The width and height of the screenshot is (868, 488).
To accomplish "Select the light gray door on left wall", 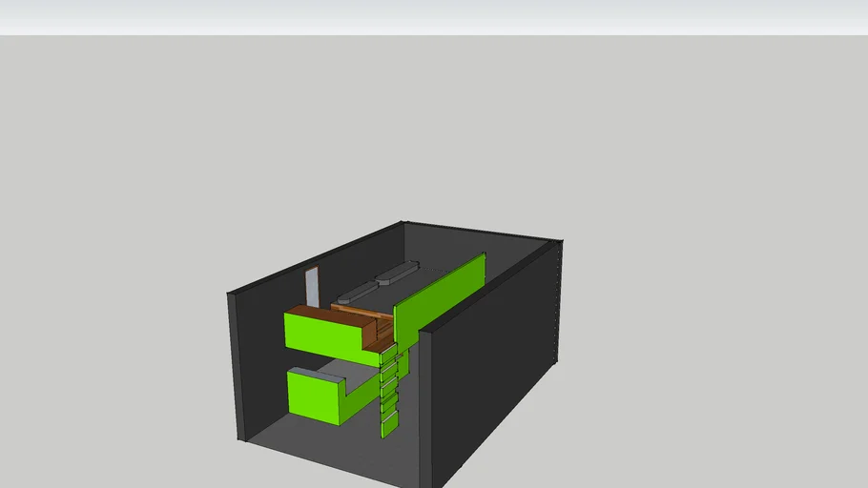I will coord(311,286).
